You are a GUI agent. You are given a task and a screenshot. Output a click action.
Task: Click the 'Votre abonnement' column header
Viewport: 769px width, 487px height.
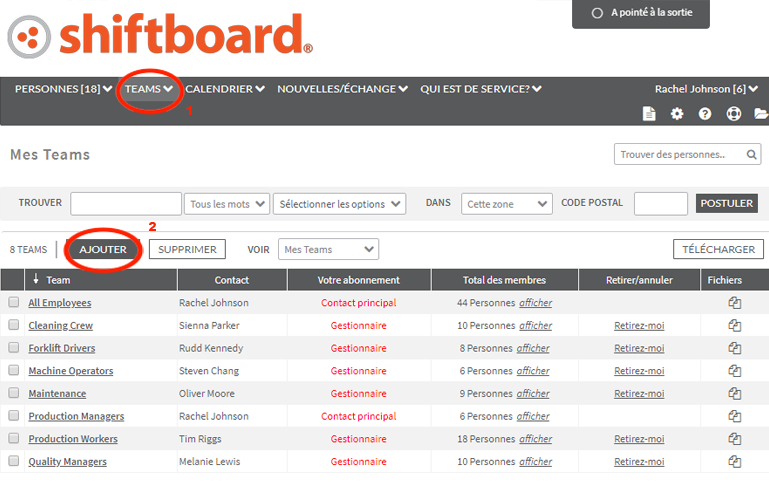tap(359, 280)
